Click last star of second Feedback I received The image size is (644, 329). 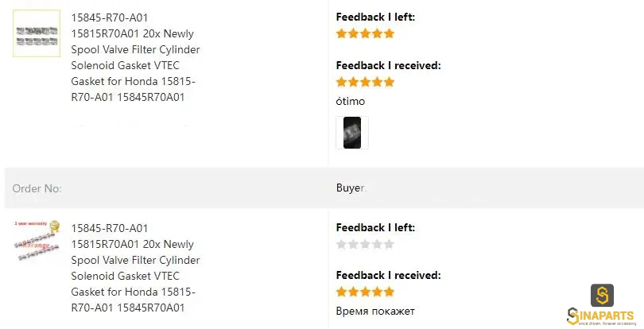[389, 292]
